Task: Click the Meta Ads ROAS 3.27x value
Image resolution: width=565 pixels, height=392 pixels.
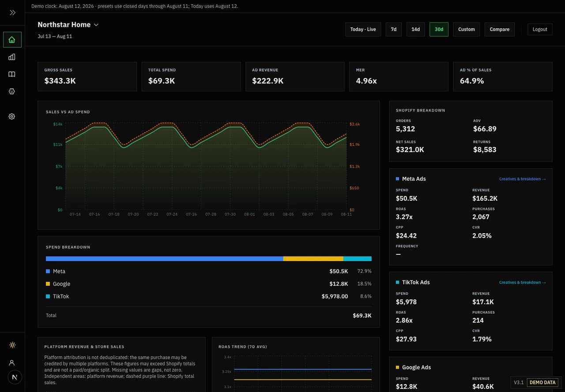Action: [x=404, y=217]
